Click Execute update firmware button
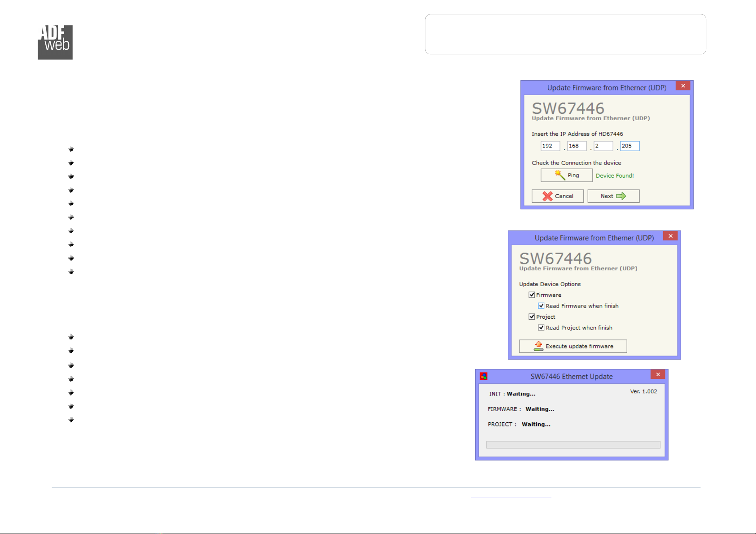 (x=573, y=346)
